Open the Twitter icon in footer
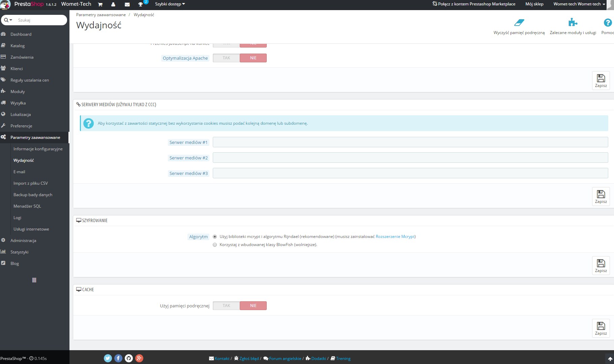Screen dimensions: 614x364 point(108,358)
